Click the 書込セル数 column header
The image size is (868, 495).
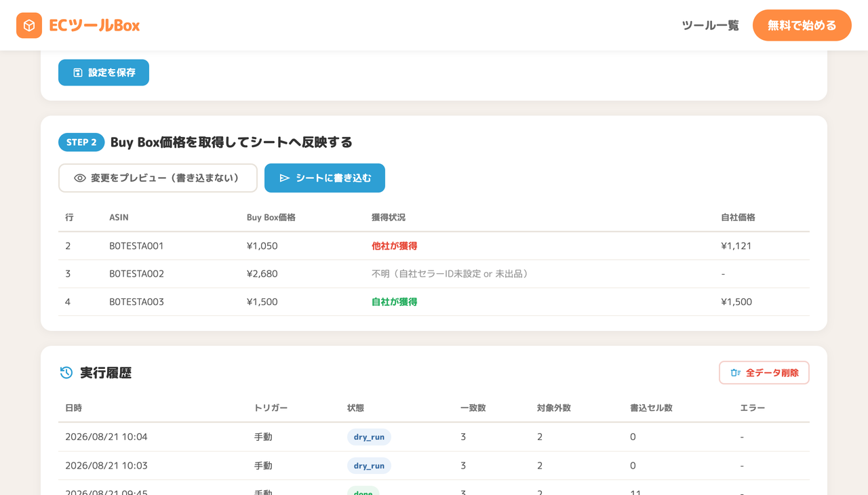[x=651, y=408]
